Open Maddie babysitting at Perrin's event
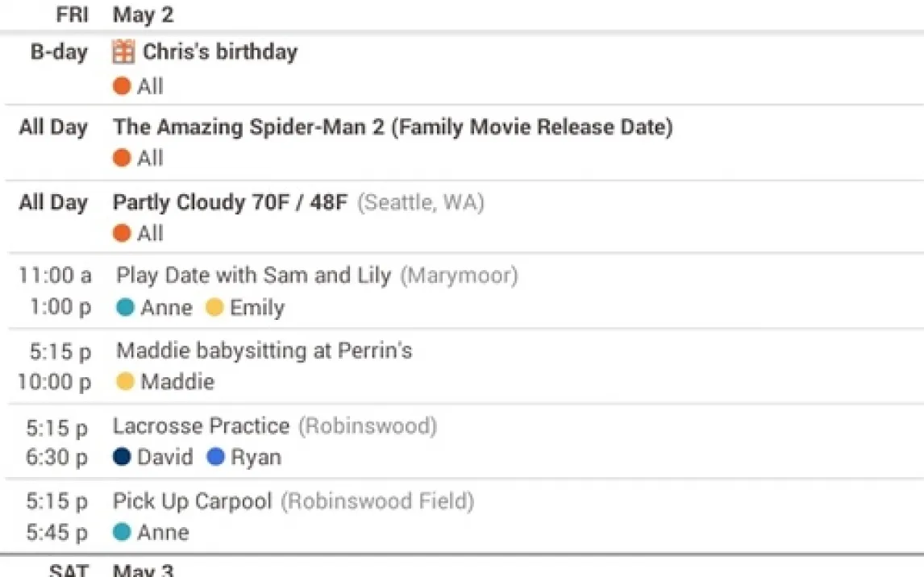 tap(264, 351)
